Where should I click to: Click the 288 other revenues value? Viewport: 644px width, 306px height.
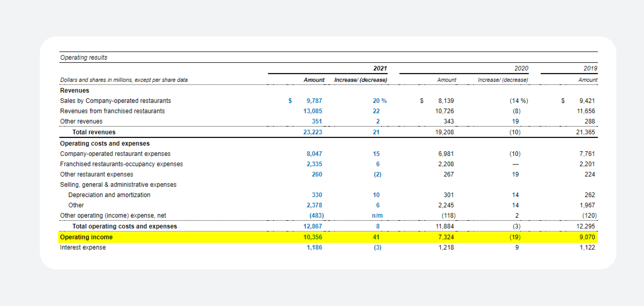[x=590, y=121]
